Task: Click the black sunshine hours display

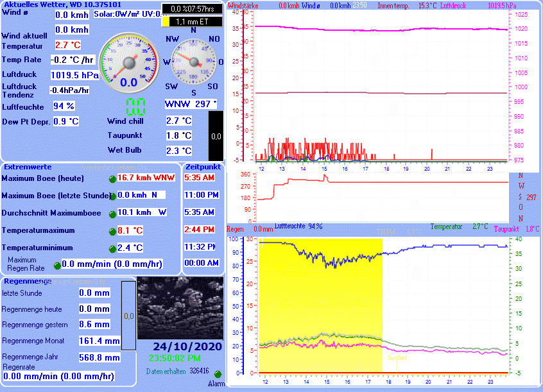Action: 192,9
